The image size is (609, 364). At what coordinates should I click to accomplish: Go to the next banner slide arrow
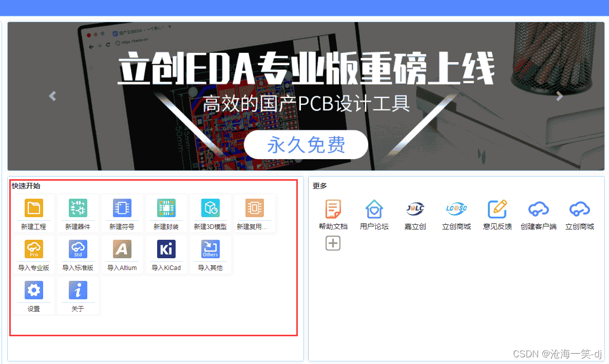559,96
